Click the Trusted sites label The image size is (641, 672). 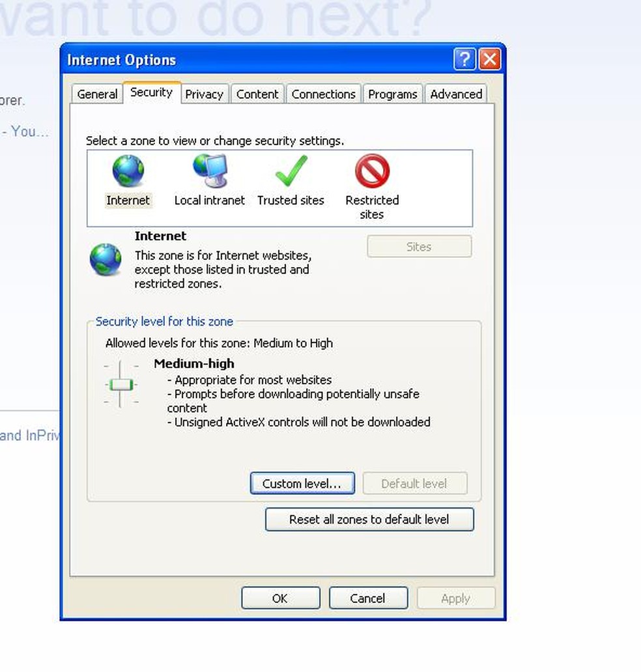point(291,200)
